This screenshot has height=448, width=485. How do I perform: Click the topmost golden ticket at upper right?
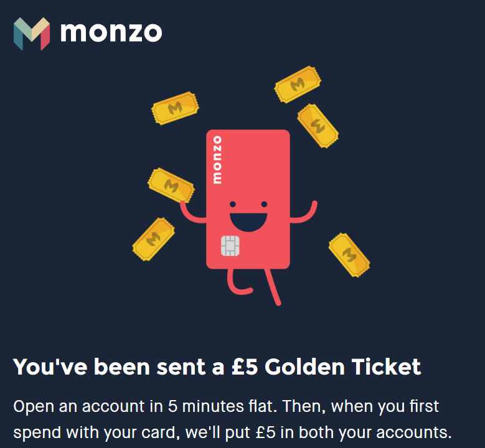[x=298, y=85]
